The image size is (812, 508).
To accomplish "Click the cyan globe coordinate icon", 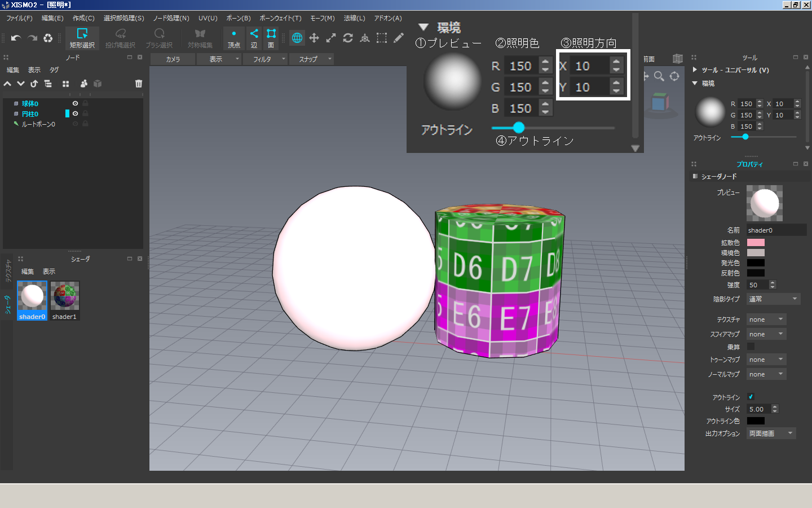I will tap(297, 38).
